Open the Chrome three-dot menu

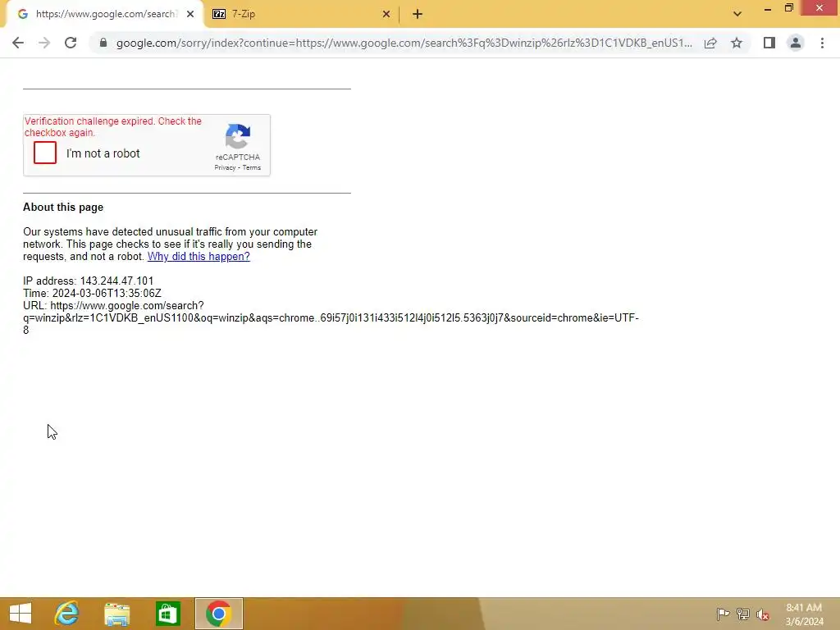(822, 43)
